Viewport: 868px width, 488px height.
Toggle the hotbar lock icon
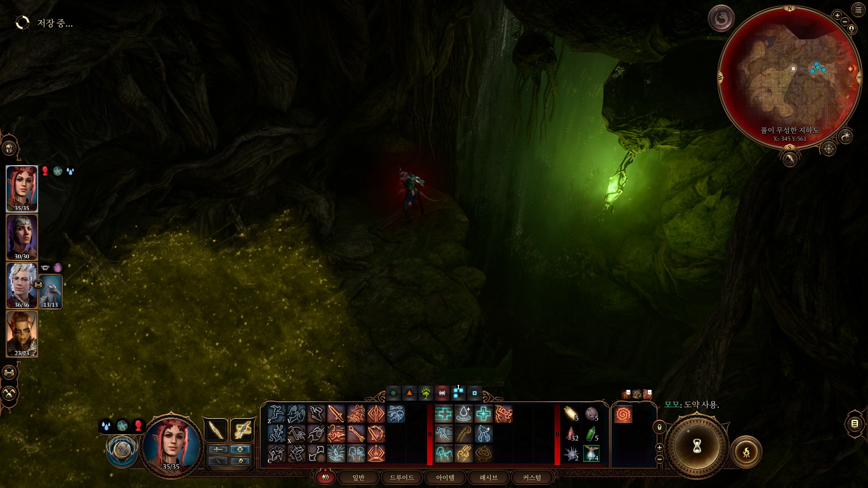(659, 427)
